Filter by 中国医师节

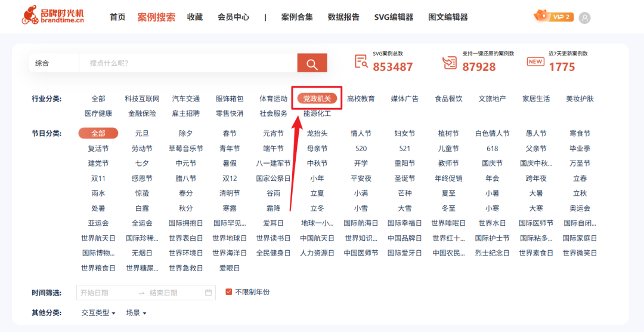(x=361, y=253)
